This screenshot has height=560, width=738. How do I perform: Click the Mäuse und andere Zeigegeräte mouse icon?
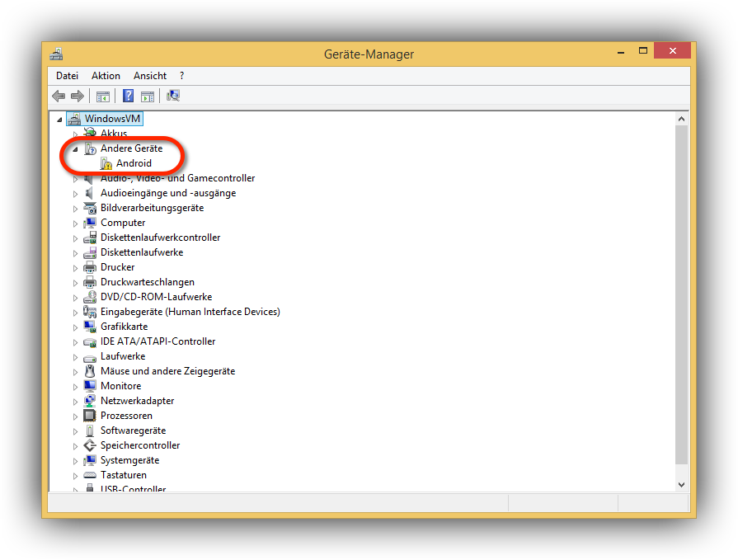pyautogui.click(x=89, y=371)
